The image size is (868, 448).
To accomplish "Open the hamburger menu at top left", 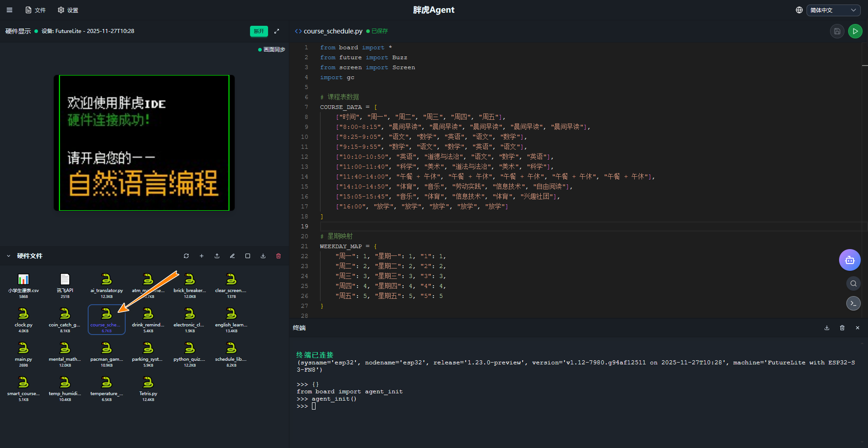I will [9, 10].
